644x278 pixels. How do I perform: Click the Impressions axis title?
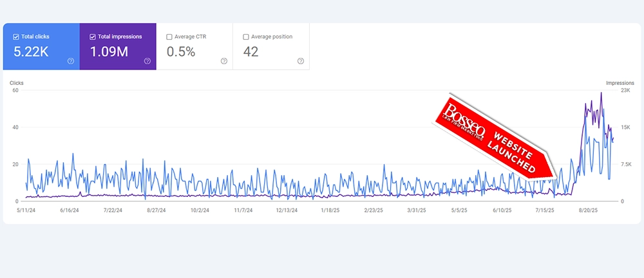[x=620, y=83]
